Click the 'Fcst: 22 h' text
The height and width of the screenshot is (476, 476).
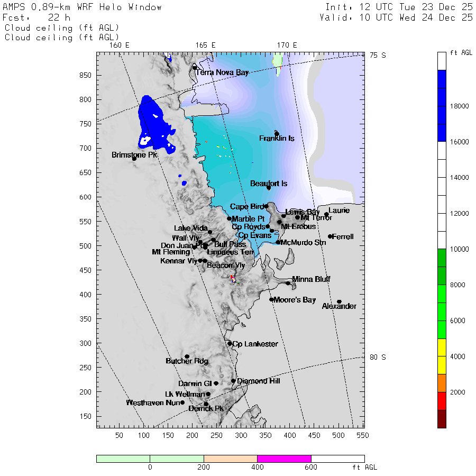pos(36,17)
